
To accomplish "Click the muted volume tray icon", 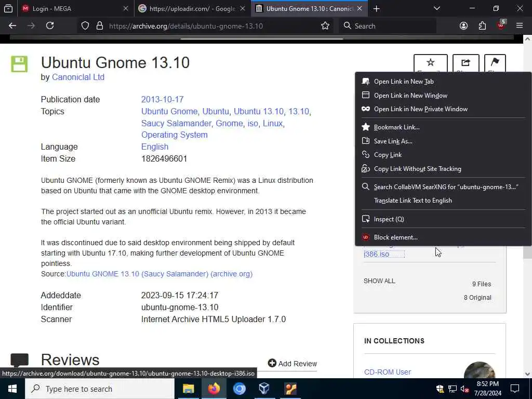I will [465, 389].
